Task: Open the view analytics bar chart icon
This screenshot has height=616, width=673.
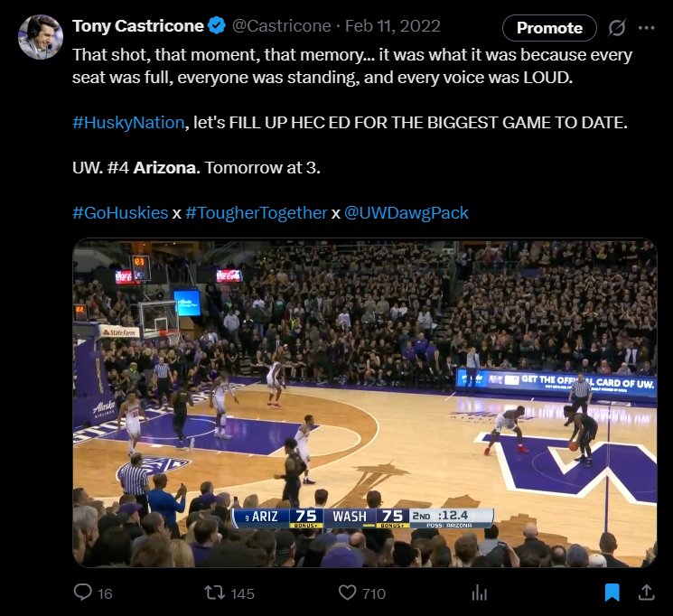Action: 480,593
